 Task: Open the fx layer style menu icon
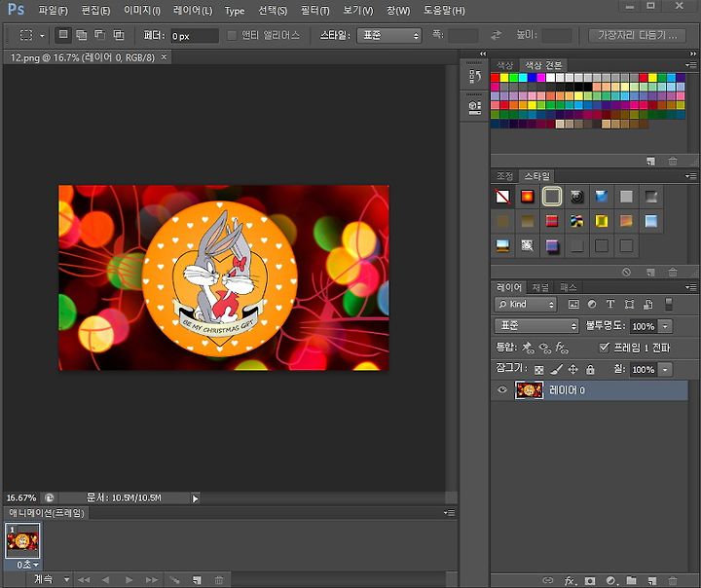[x=570, y=580]
